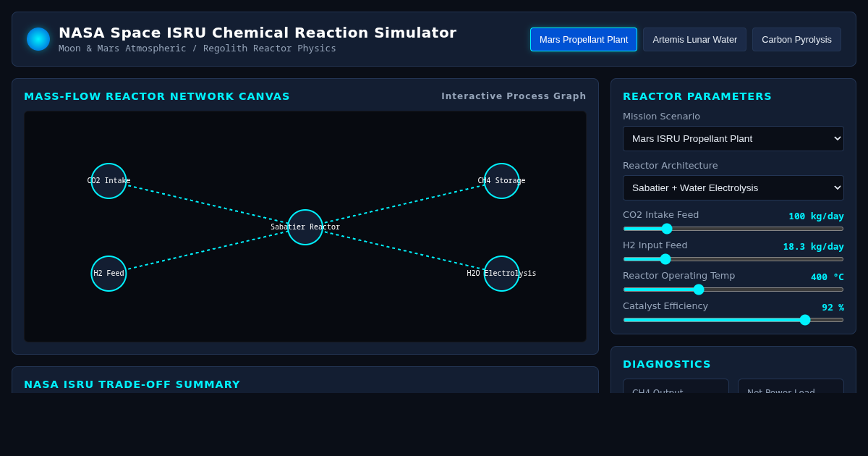The height and width of the screenshot is (456, 868).
Task: Adjust the H2 Input Feed slider
Action: [733, 259]
